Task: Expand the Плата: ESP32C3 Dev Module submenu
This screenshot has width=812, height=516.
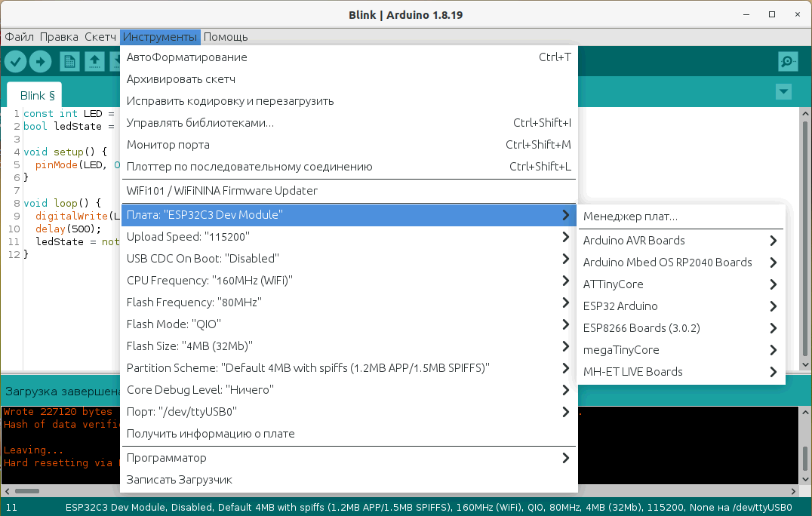Action: 349,215
